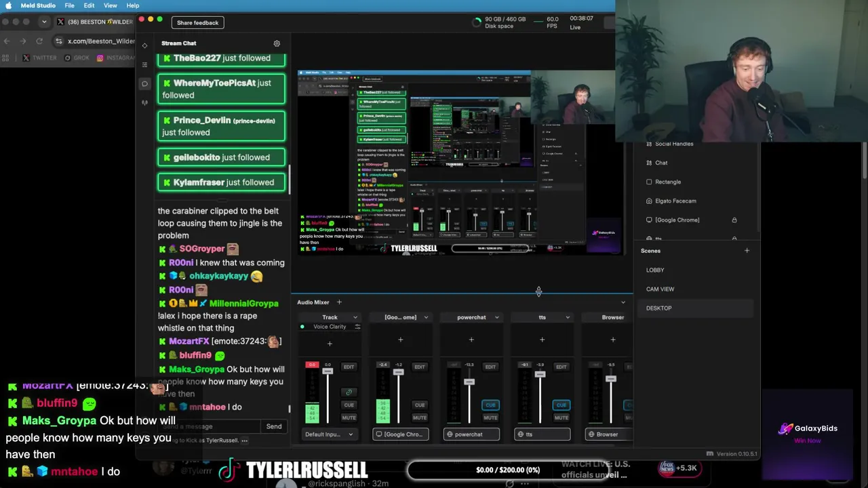Mute the tts channel
The height and width of the screenshot is (488, 868).
[561, 418]
